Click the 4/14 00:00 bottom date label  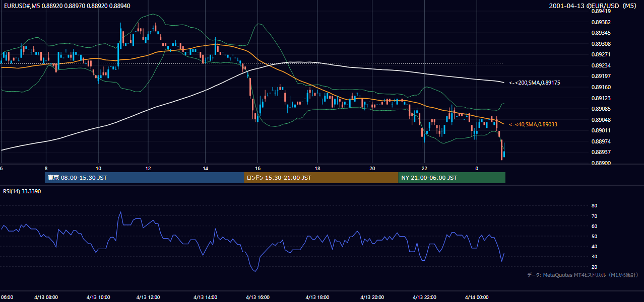coord(477,297)
